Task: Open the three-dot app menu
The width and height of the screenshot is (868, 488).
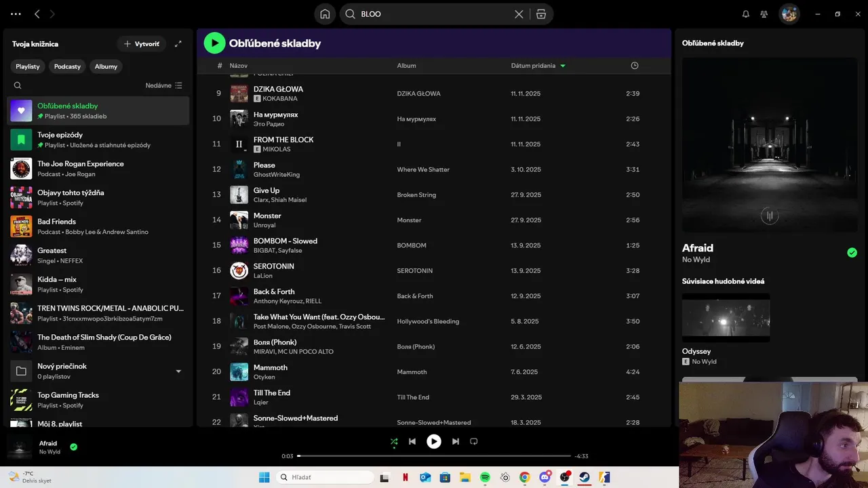Action: pyautogui.click(x=16, y=14)
